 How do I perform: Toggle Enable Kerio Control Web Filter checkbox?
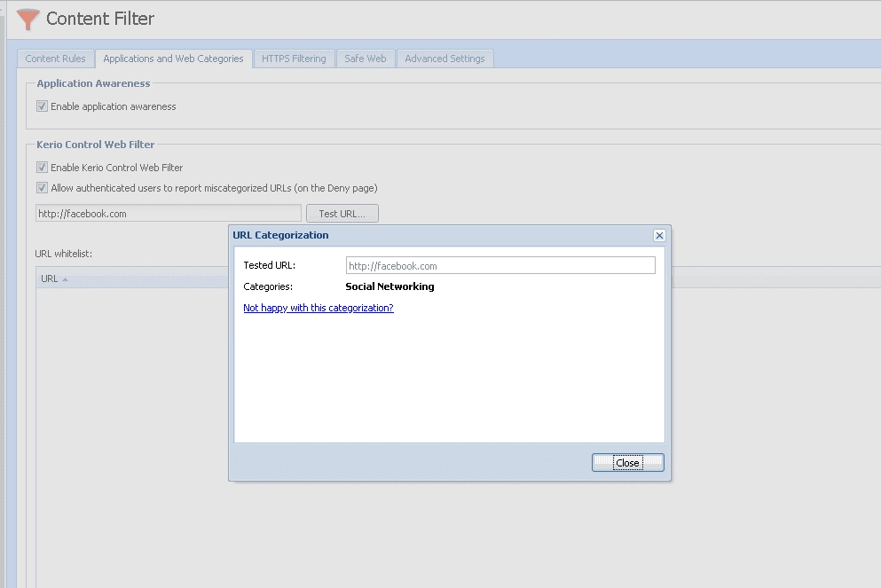(x=42, y=168)
